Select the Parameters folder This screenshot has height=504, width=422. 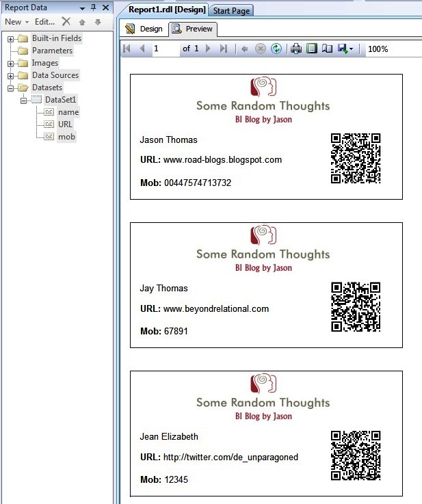tap(52, 51)
